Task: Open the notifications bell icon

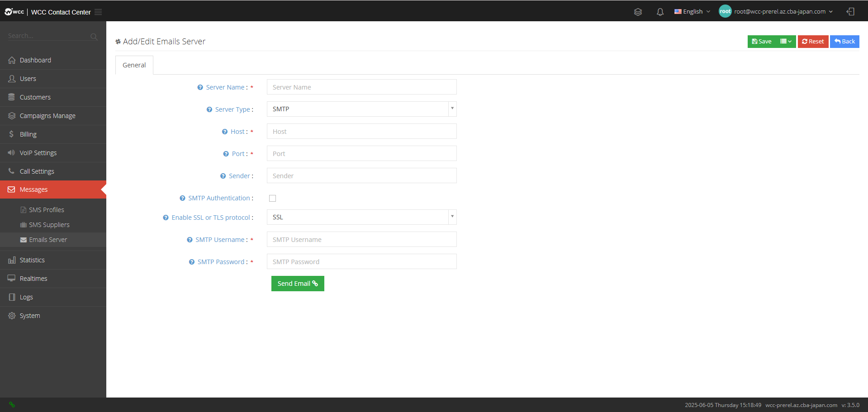Action: [660, 12]
